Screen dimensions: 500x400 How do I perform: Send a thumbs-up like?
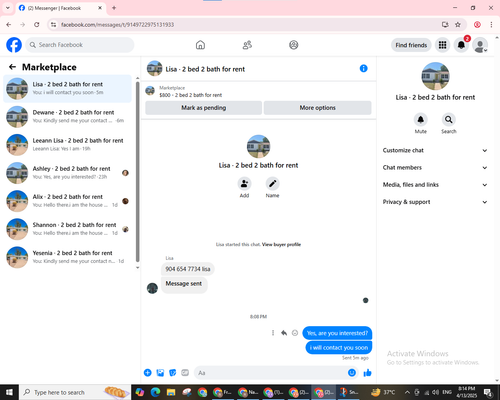[x=367, y=373]
